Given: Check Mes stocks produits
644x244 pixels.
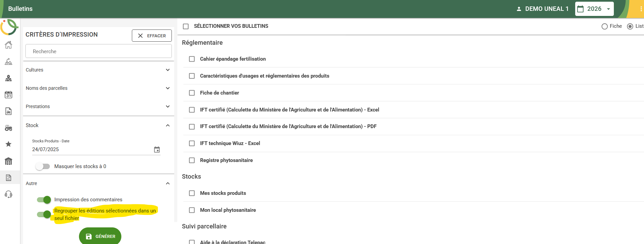Looking at the screenshot, I should 192,193.
